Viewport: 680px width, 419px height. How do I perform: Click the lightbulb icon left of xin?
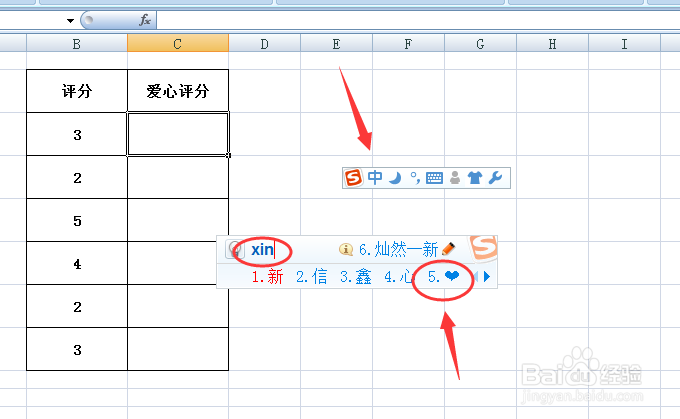tap(235, 250)
